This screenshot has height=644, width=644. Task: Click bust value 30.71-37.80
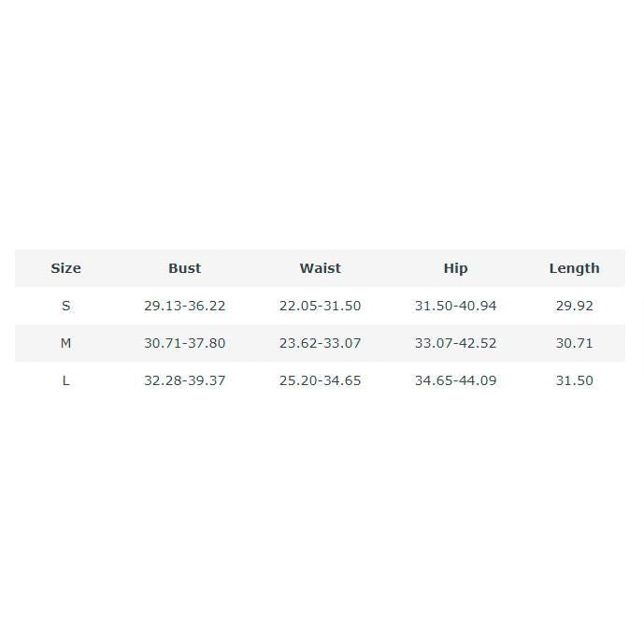[184, 343]
